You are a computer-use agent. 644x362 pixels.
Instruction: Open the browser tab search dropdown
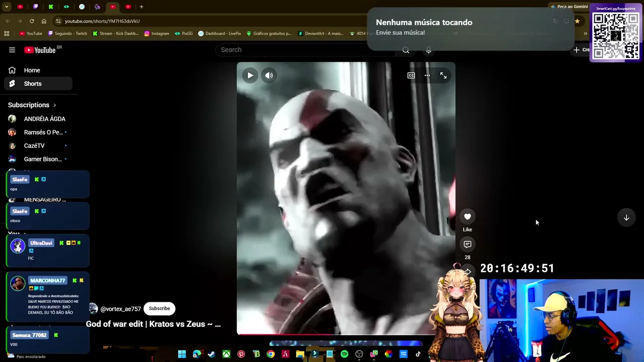tap(7, 7)
